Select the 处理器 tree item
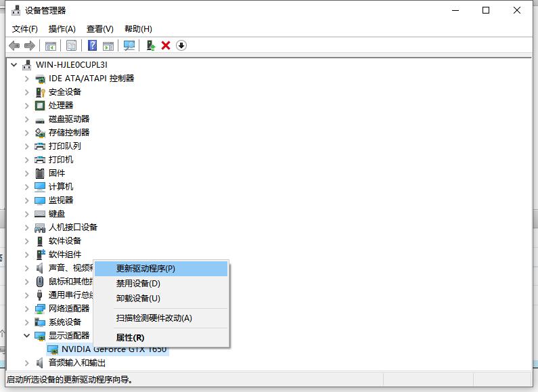This screenshot has width=538, height=392. click(61, 106)
